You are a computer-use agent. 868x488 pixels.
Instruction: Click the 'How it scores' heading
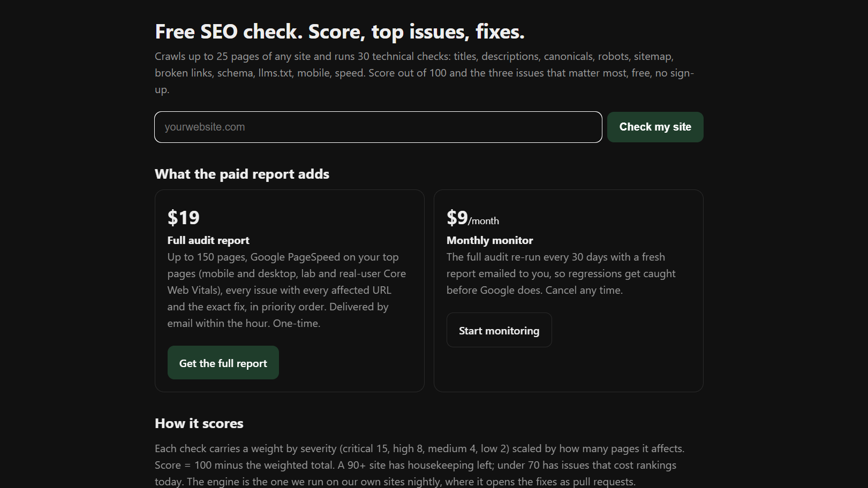[199, 423]
